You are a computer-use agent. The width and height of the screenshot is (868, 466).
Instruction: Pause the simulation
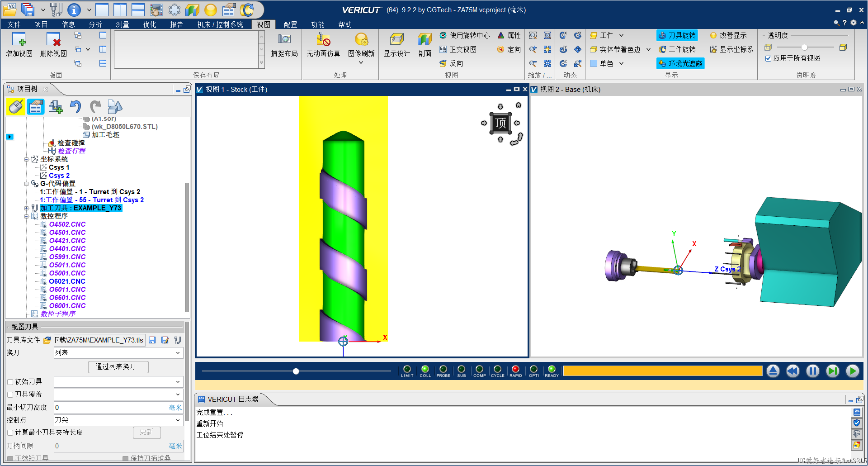(x=813, y=371)
